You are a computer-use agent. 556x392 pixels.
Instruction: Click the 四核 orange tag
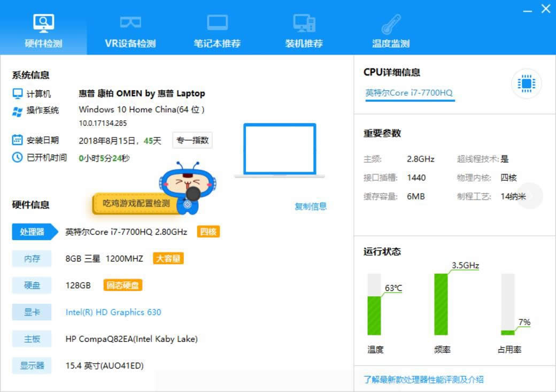point(208,232)
